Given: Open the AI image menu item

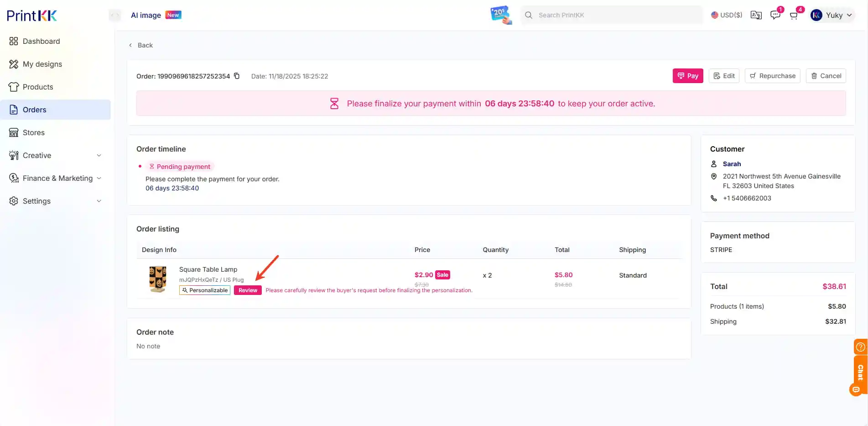Looking at the screenshot, I should (x=146, y=15).
